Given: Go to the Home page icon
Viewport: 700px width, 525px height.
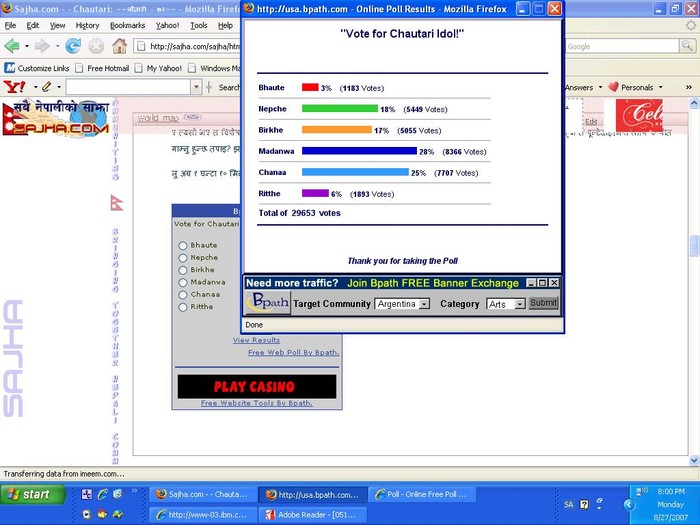Looking at the screenshot, I should pyautogui.click(x=119, y=46).
